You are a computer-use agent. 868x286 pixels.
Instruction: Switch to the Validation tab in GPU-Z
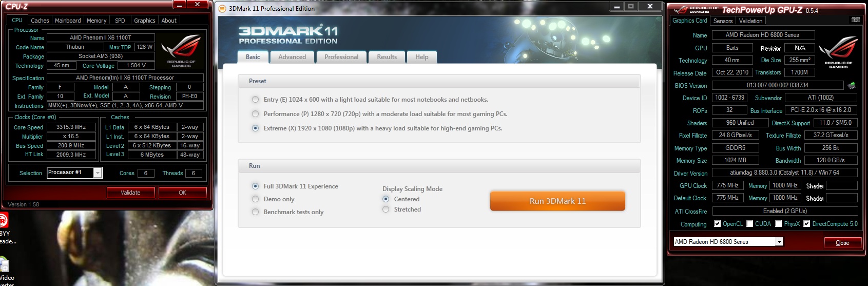pos(751,21)
